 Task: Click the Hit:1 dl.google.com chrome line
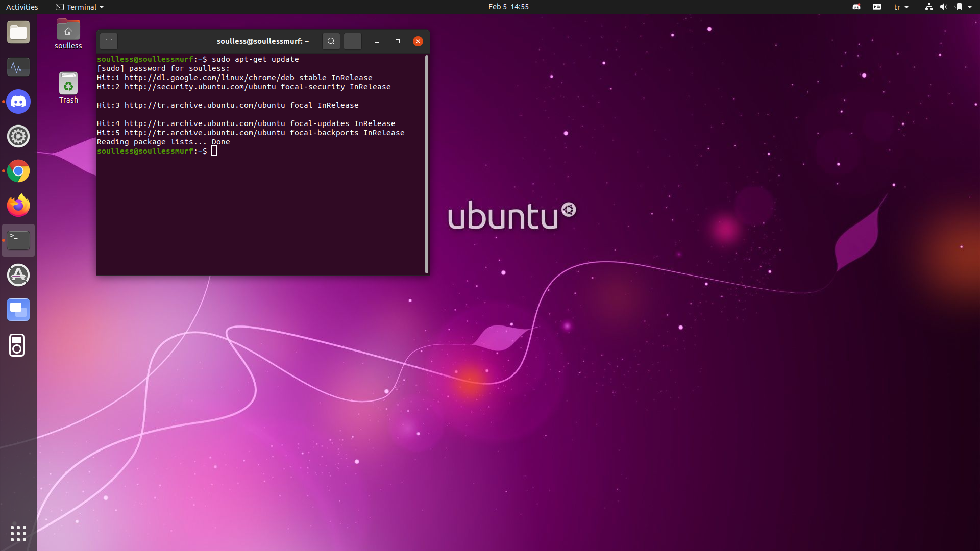[235, 78]
